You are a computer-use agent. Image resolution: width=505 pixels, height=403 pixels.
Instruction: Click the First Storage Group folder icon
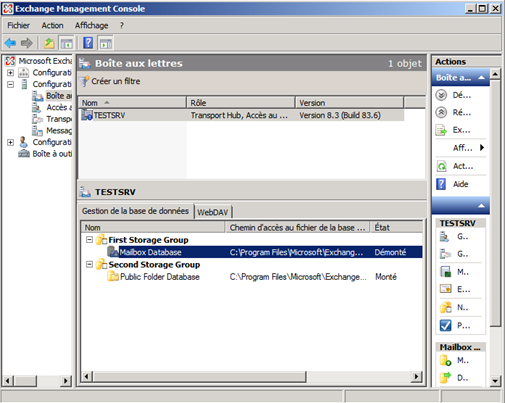point(101,240)
